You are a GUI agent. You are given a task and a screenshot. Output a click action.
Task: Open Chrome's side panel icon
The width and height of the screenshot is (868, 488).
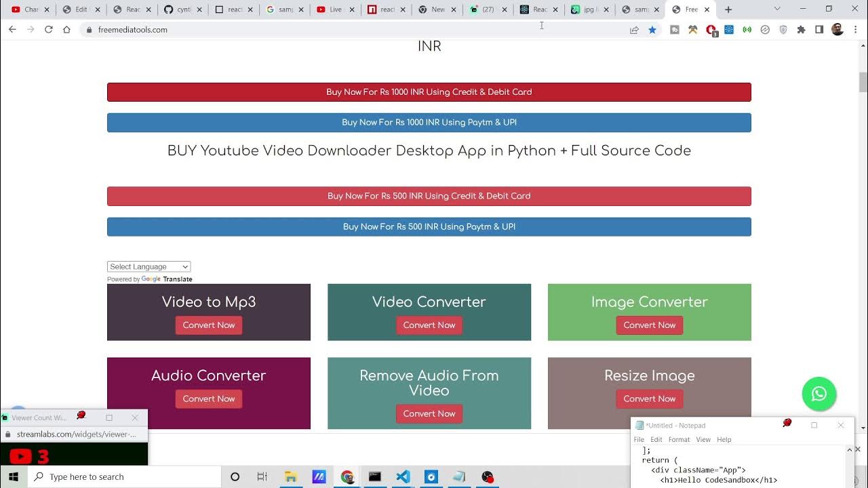tap(819, 30)
